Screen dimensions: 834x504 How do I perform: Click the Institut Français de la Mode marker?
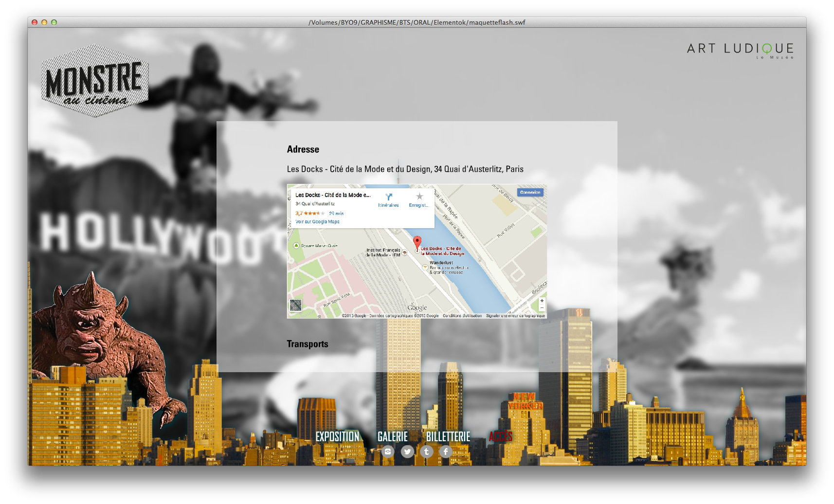404,252
